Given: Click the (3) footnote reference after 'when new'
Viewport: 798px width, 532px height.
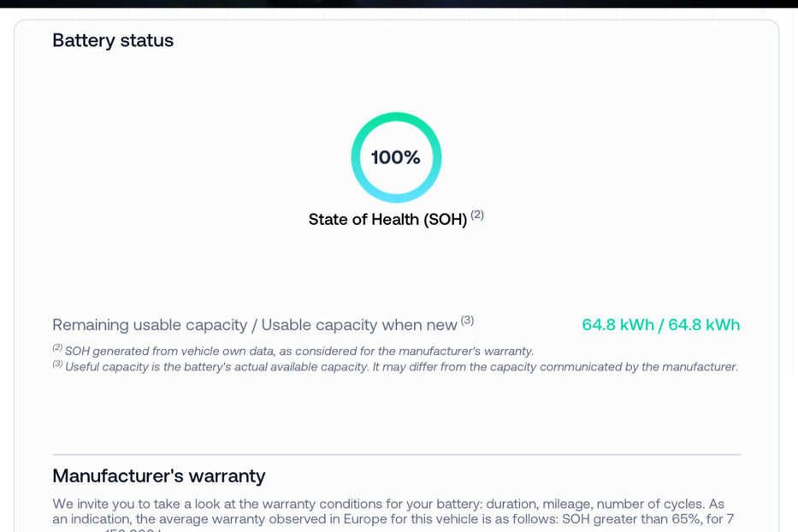Looking at the screenshot, I should pyautogui.click(x=467, y=321).
